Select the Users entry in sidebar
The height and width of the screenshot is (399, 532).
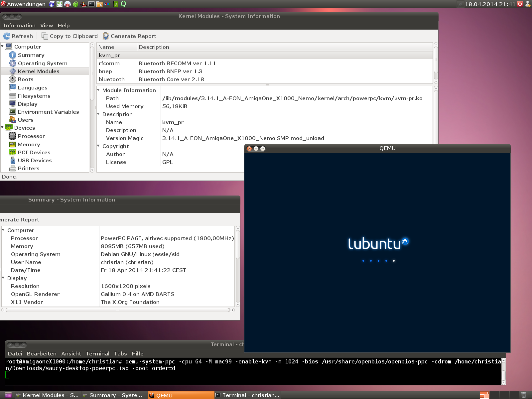click(x=25, y=120)
